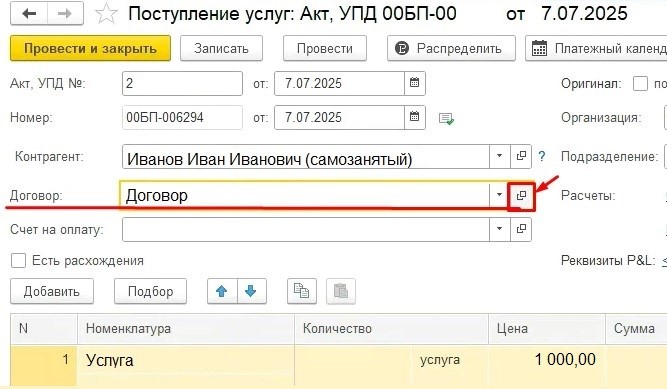This screenshot has width=667, height=389.
Task: Click the Акт, УПД date field
Action: coord(339,83)
